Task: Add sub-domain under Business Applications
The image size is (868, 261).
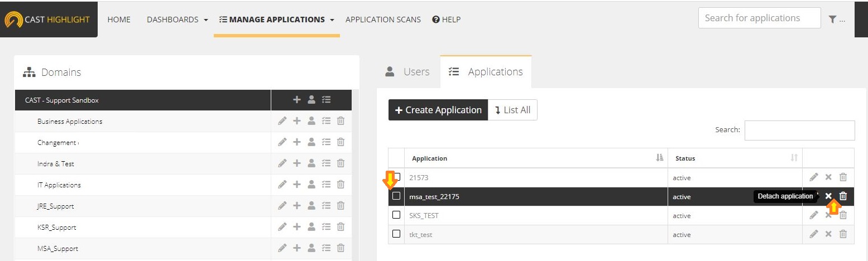Action: 297,121
